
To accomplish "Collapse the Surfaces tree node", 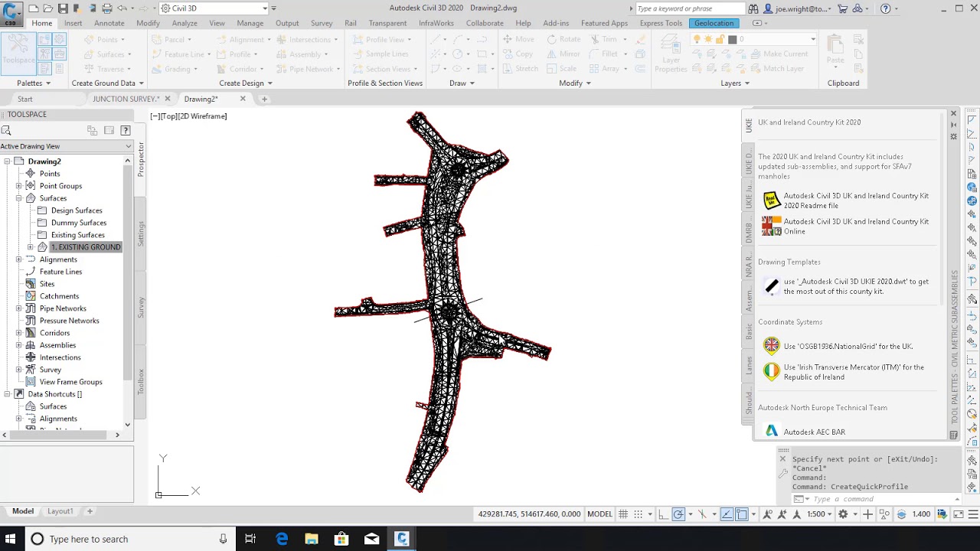I will (x=19, y=198).
